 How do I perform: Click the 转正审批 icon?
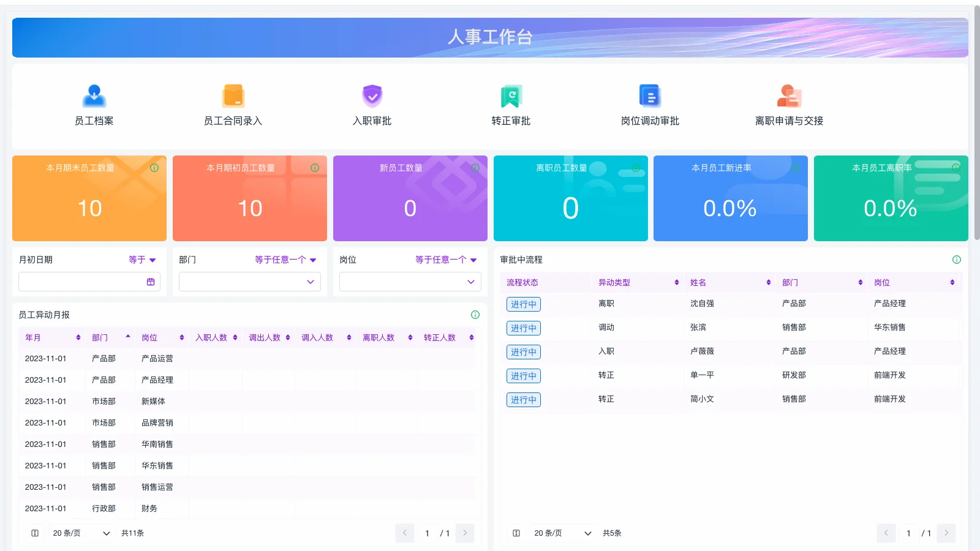[511, 104]
